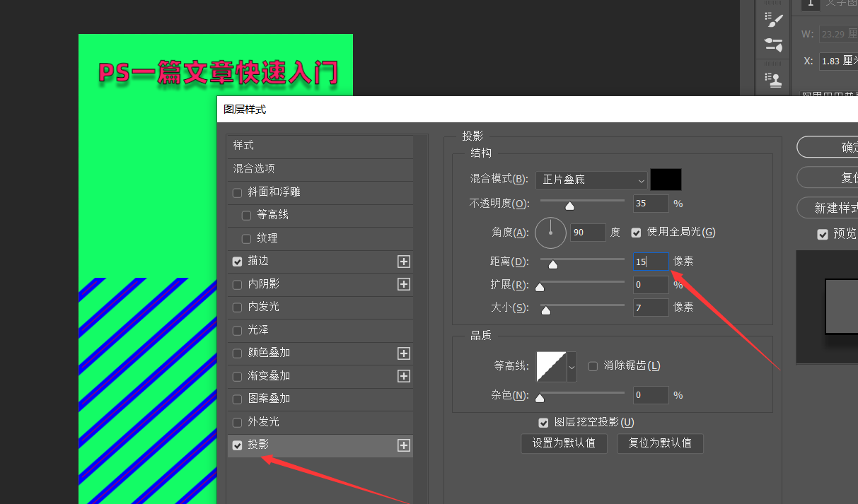Add another 投影 effect with plus icon
Image resolution: width=858 pixels, height=504 pixels.
404,445
